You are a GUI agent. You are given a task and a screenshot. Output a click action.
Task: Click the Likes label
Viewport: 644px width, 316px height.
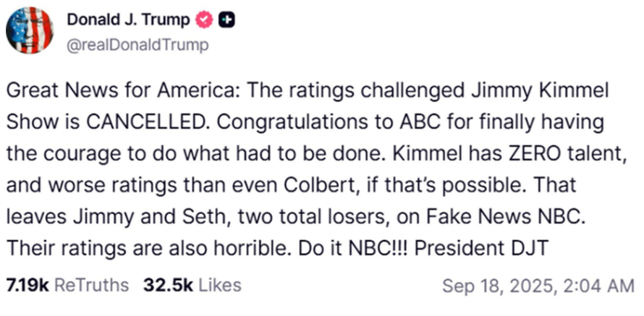click(x=219, y=285)
